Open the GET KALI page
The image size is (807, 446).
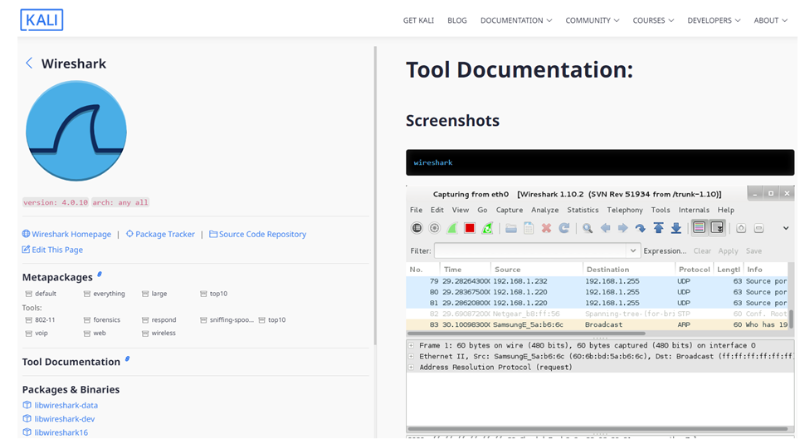[418, 21]
